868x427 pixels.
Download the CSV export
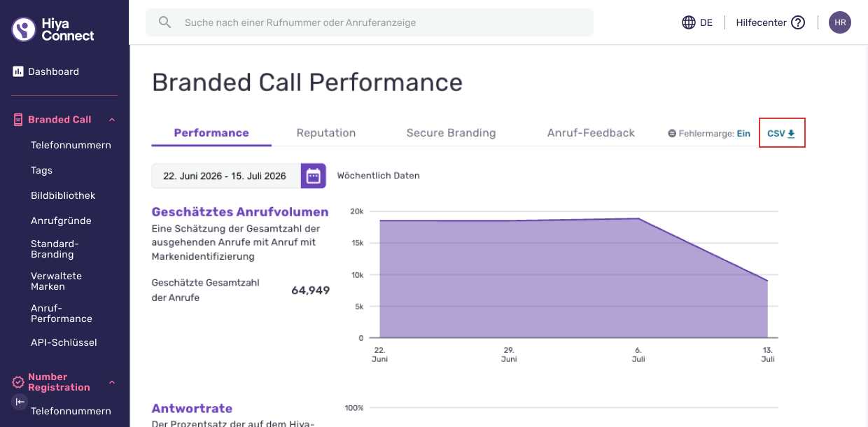782,133
